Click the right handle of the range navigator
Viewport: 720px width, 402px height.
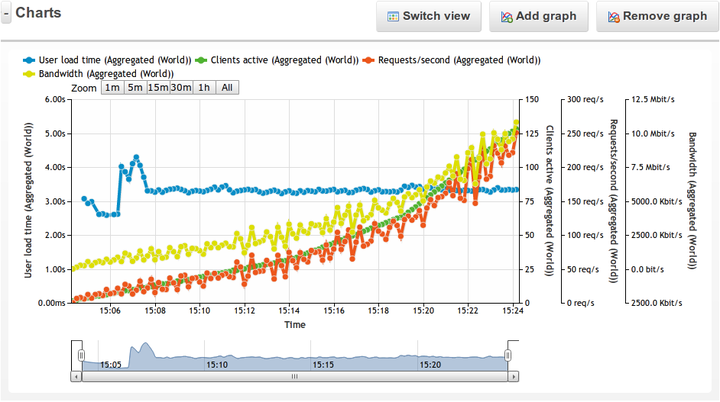[x=508, y=356]
